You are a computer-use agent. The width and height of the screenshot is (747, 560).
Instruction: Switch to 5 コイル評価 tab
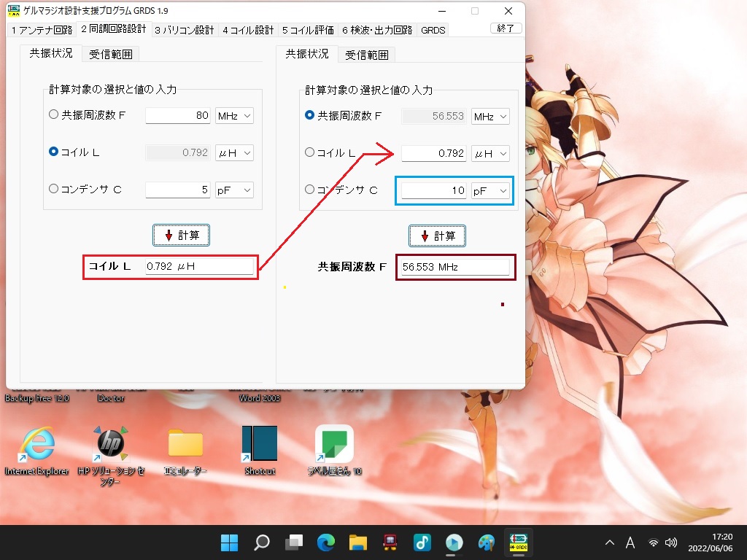pos(308,30)
